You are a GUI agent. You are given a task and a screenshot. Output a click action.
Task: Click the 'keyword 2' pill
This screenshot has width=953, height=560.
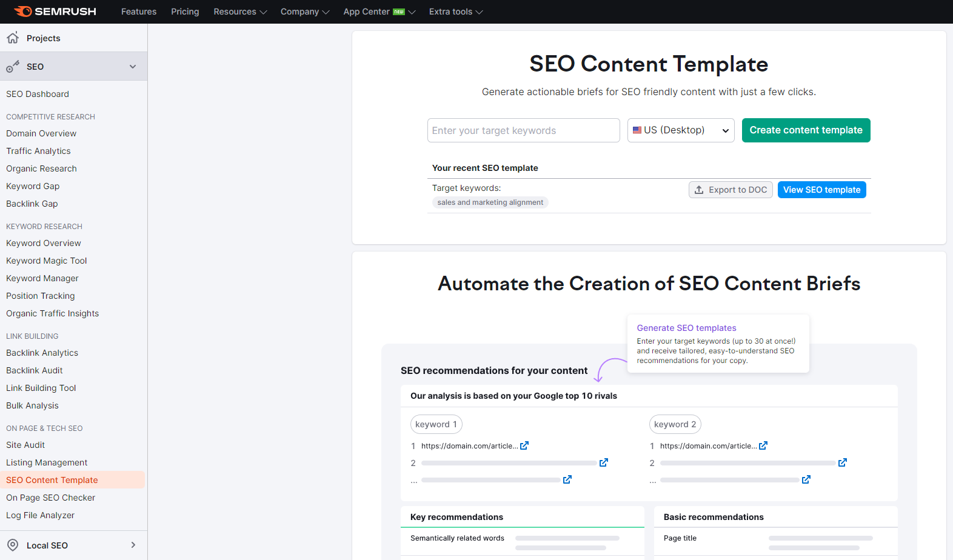675,424
